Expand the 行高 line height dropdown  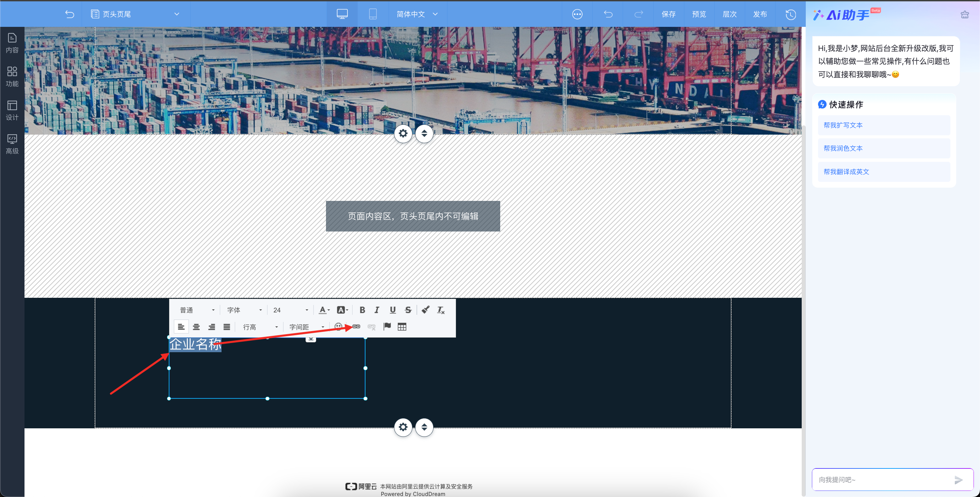(260, 327)
